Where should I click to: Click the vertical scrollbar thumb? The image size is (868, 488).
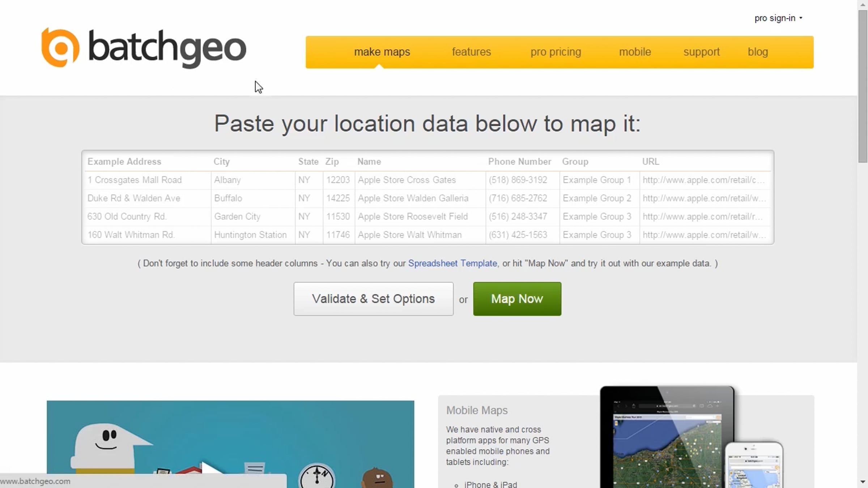(863, 87)
